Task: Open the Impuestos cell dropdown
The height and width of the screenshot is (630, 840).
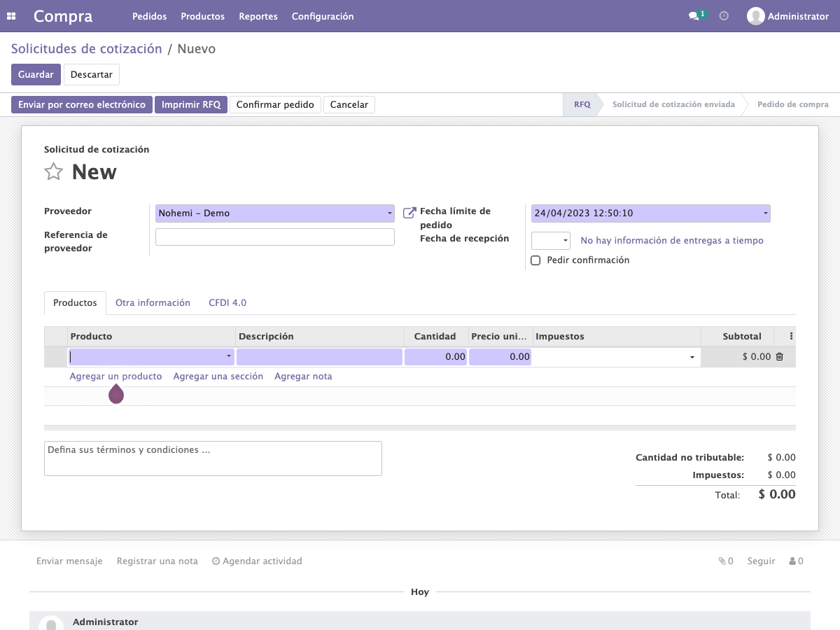Action: [692, 357]
